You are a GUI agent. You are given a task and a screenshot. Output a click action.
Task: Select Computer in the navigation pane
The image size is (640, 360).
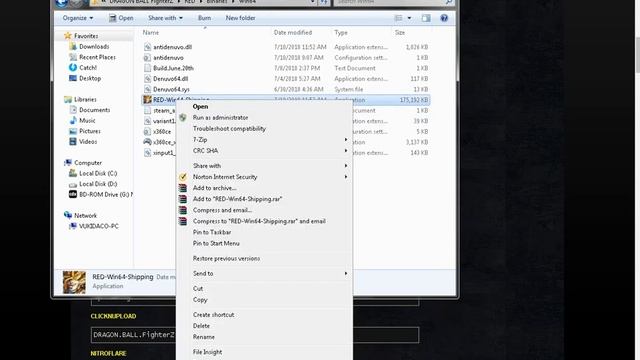click(x=88, y=163)
